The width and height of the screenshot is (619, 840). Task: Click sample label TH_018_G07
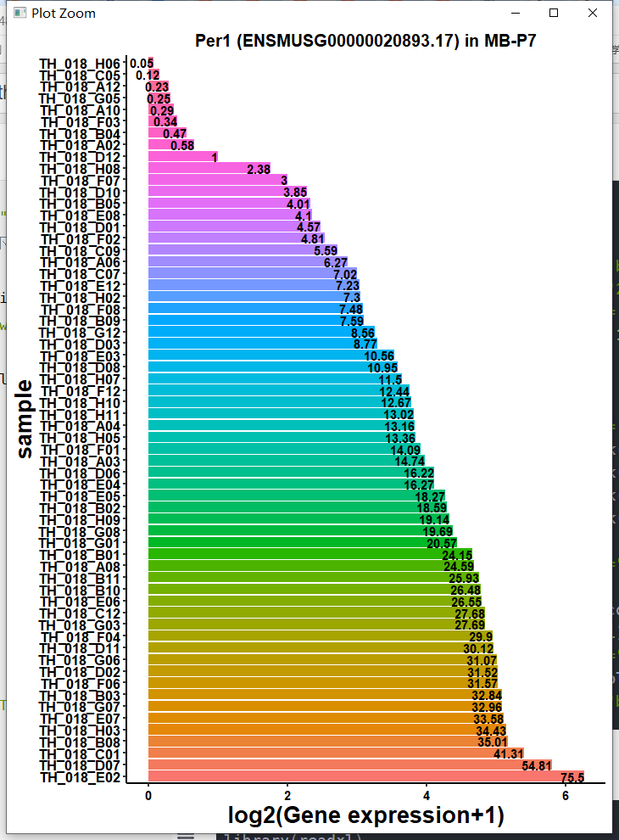coord(80,707)
